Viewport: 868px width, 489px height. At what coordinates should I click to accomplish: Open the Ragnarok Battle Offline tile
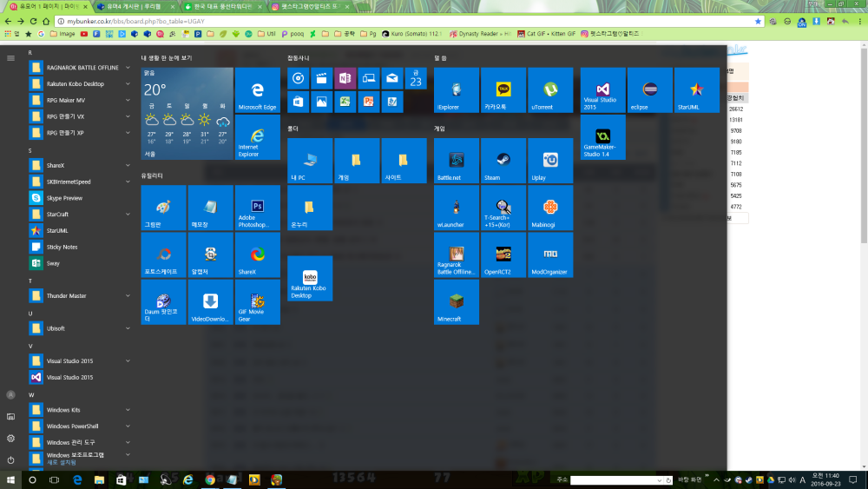pos(457,254)
